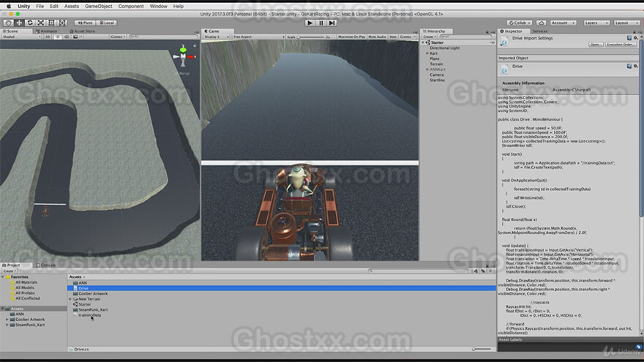Click the Drive C# script icon in Inspector

click(x=504, y=42)
